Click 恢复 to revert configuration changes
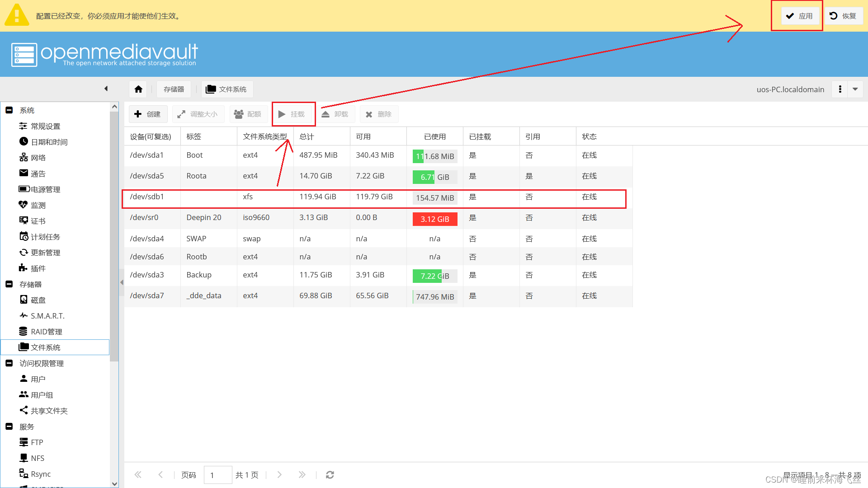This screenshot has height=488, width=868. [844, 16]
